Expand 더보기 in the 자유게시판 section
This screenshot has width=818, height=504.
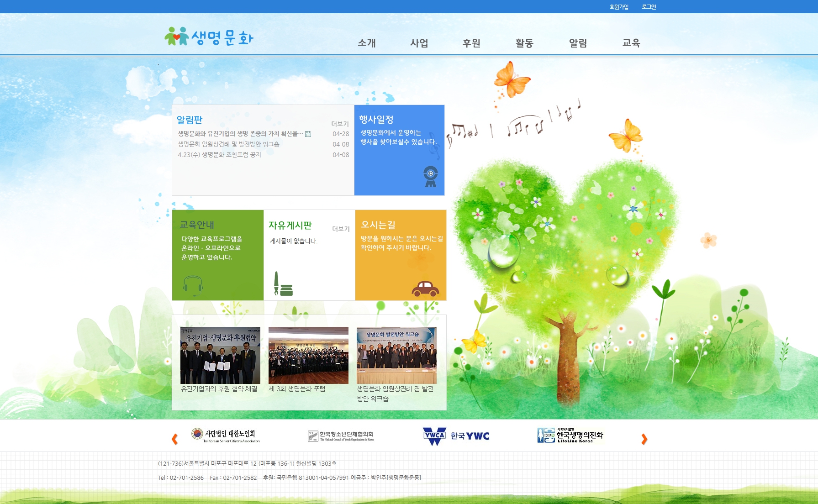point(341,229)
